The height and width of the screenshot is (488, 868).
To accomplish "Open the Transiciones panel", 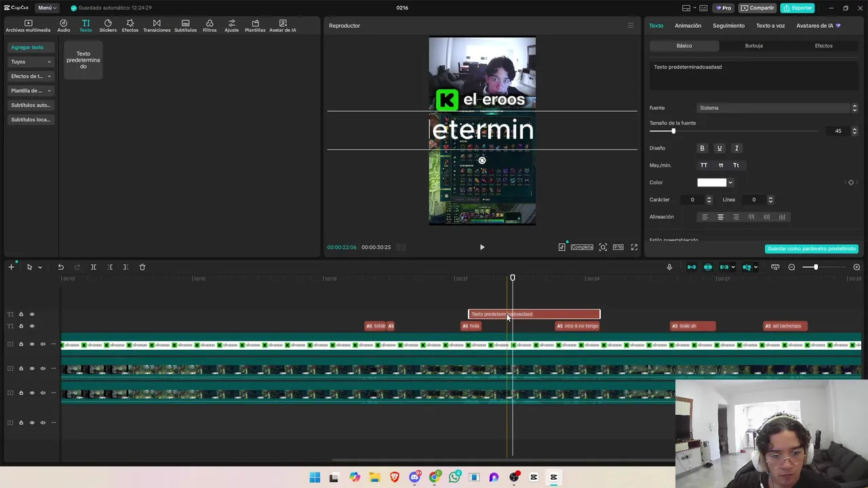I will pos(157,26).
